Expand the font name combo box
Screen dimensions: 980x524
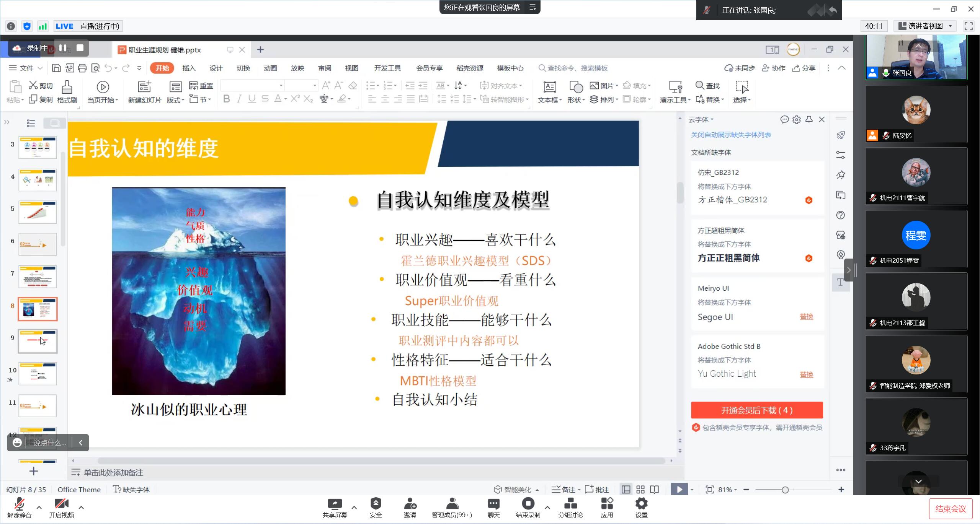click(281, 86)
